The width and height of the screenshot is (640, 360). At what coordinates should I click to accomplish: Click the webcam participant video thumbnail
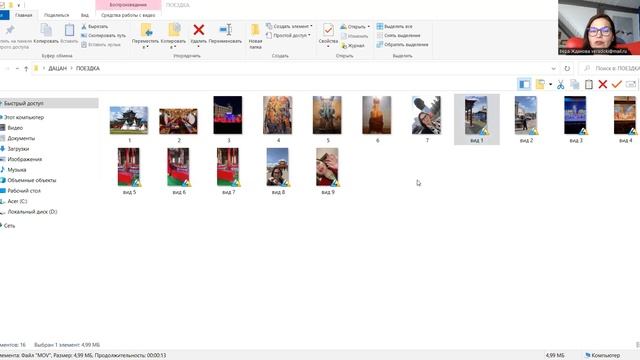click(599, 27)
